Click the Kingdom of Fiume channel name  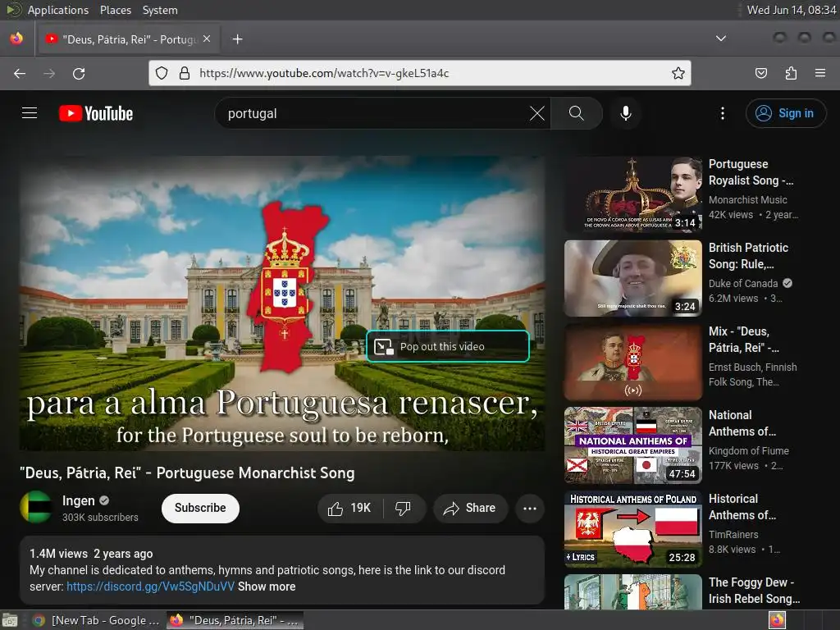pyautogui.click(x=748, y=451)
